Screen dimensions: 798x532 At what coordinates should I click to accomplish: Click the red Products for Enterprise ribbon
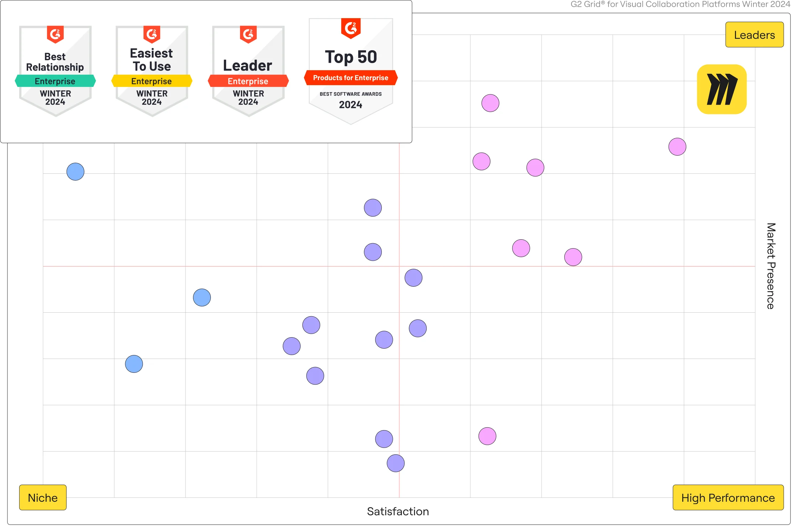point(351,78)
